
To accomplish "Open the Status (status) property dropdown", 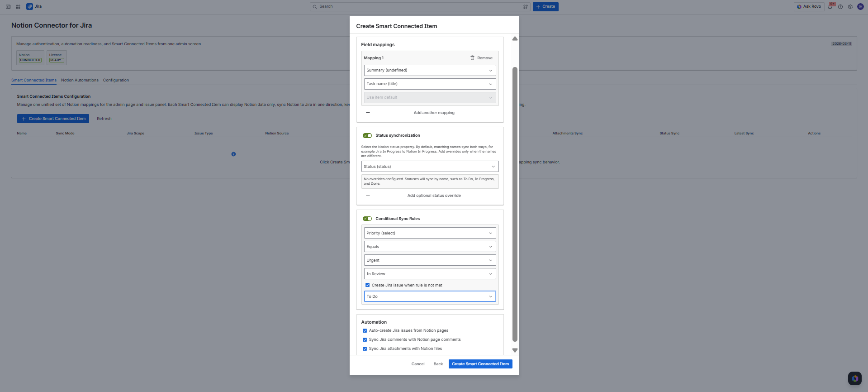I will (430, 167).
